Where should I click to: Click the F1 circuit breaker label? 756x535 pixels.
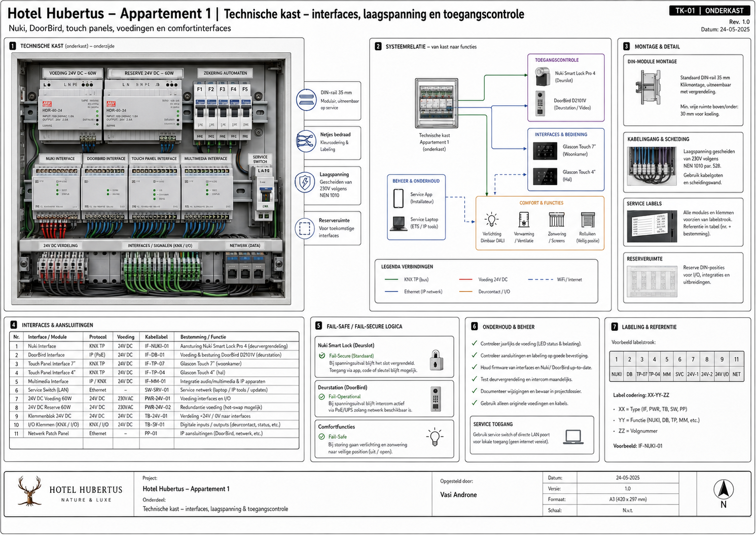click(x=200, y=89)
